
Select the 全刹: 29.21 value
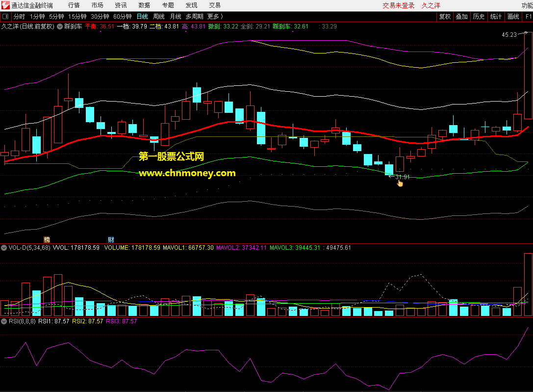pos(255,26)
